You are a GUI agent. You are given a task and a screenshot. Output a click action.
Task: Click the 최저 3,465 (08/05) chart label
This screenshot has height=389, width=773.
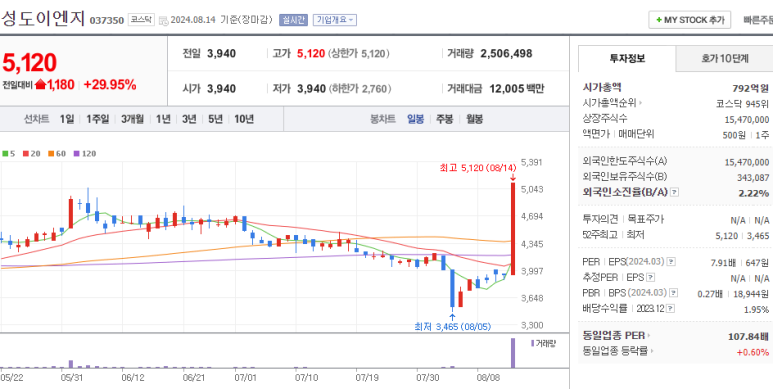tap(453, 326)
